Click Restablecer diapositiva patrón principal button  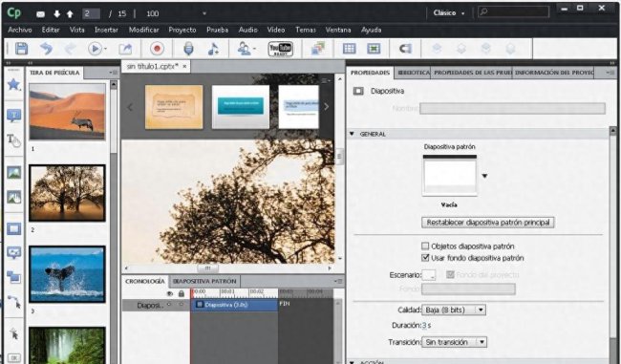pos(488,223)
